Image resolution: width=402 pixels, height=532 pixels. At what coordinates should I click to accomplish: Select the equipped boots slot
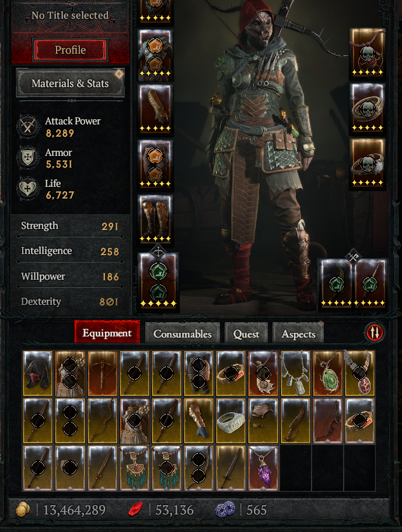tap(155, 220)
